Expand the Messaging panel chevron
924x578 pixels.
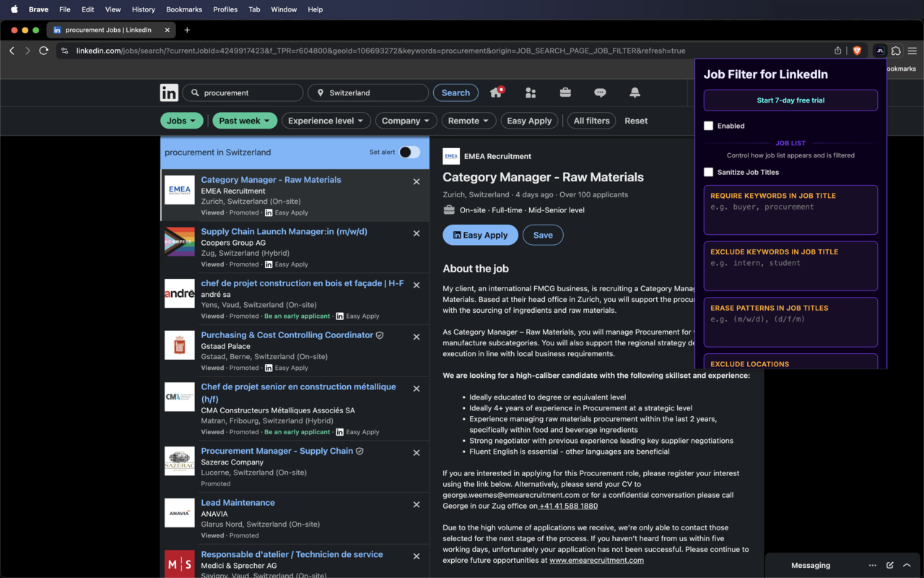tap(907, 565)
